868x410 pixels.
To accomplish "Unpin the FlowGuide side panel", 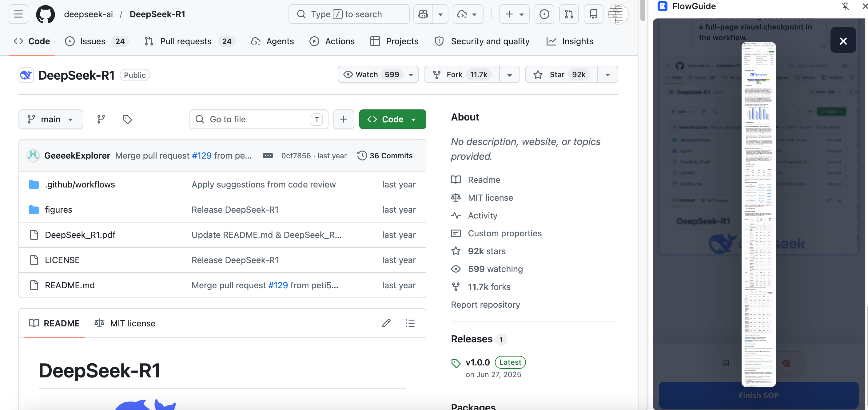I will pyautogui.click(x=845, y=6).
